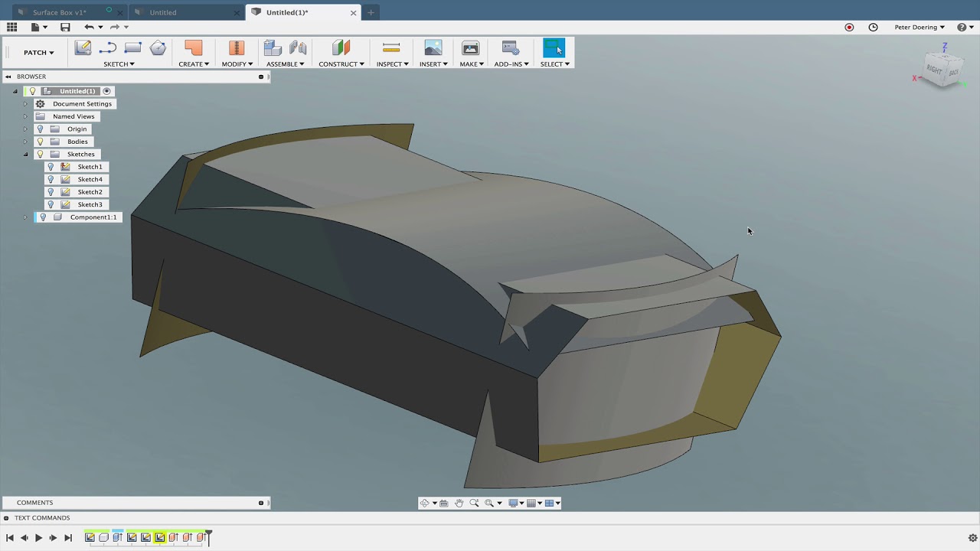Click the Assemble joint icon
Image resolution: width=980 pixels, height=551 pixels.
pos(298,47)
